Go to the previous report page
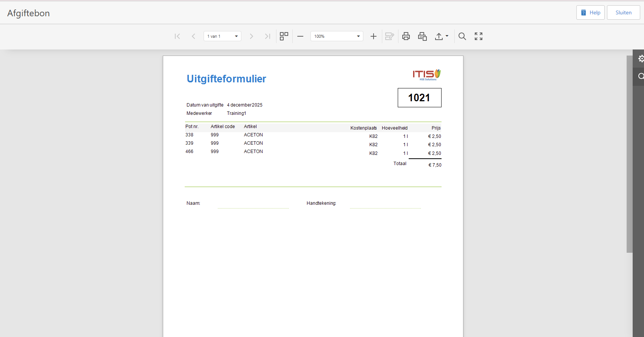The image size is (644, 337). tap(193, 36)
